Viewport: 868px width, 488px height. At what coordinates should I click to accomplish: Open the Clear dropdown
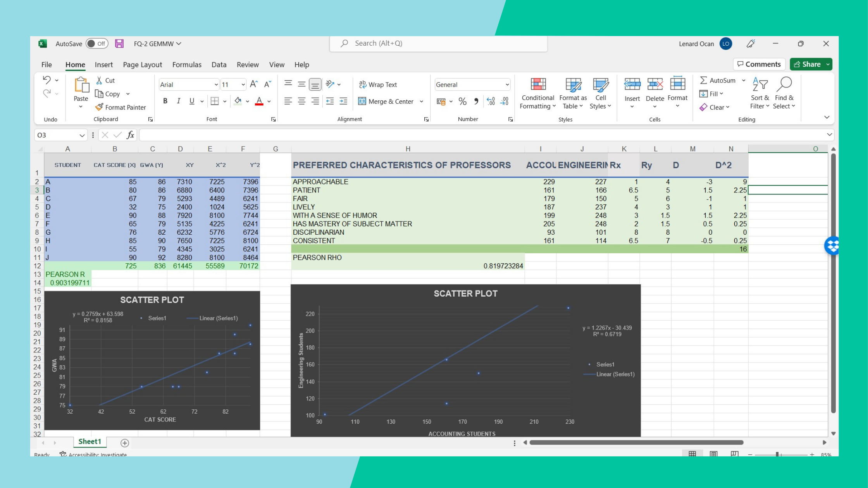click(715, 107)
